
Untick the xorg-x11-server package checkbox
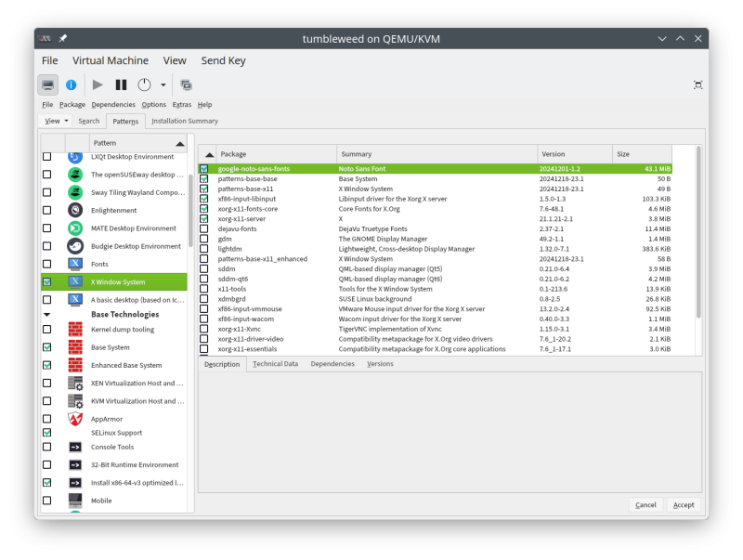click(204, 219)
